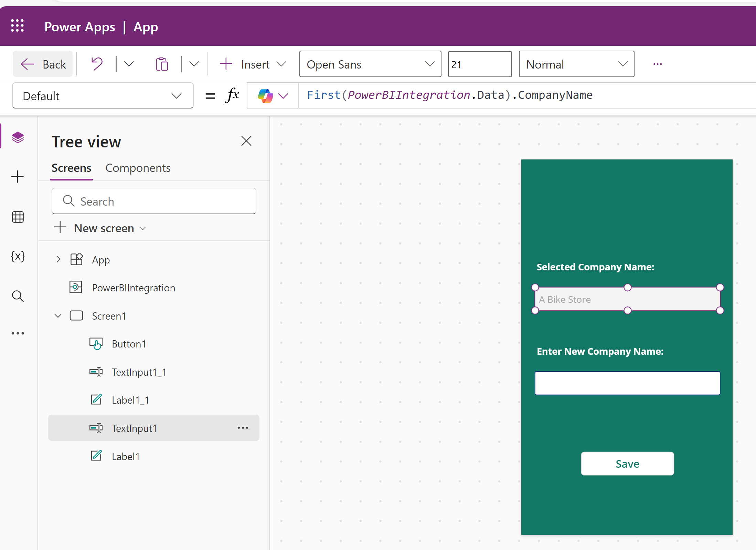The height and width of the screenshot is (550, 756).
Task: Switch to the Components tab
Action: [x=138, y=168]
